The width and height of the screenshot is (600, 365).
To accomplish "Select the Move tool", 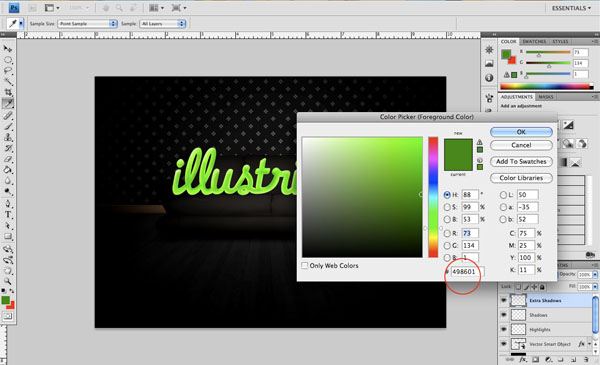I will pyautogui.click(x=8, y=49).
